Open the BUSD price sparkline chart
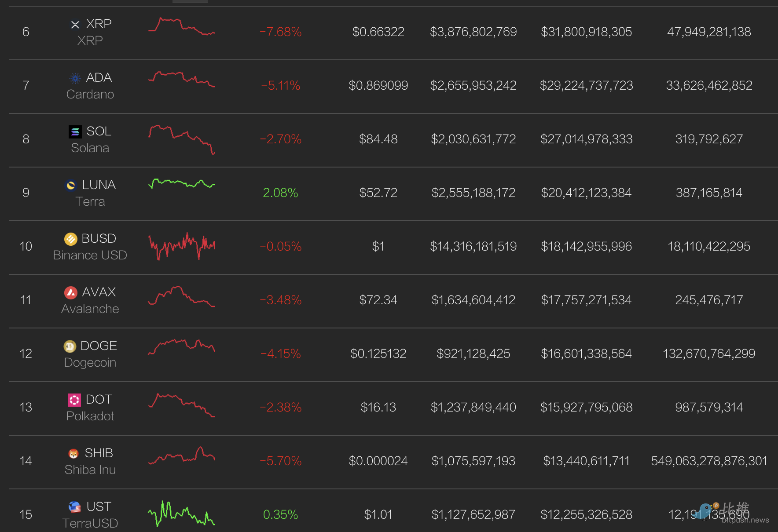The image size is (778, 532). tap(181, 246)
